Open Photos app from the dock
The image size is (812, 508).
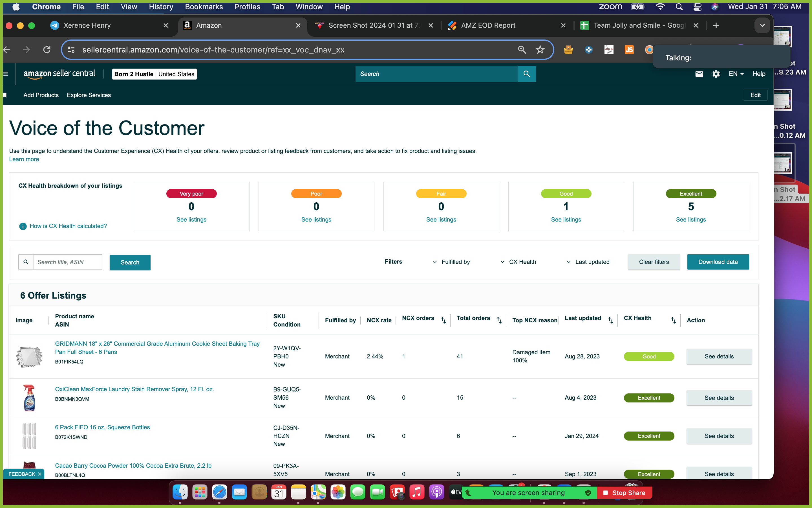(338, 492)
